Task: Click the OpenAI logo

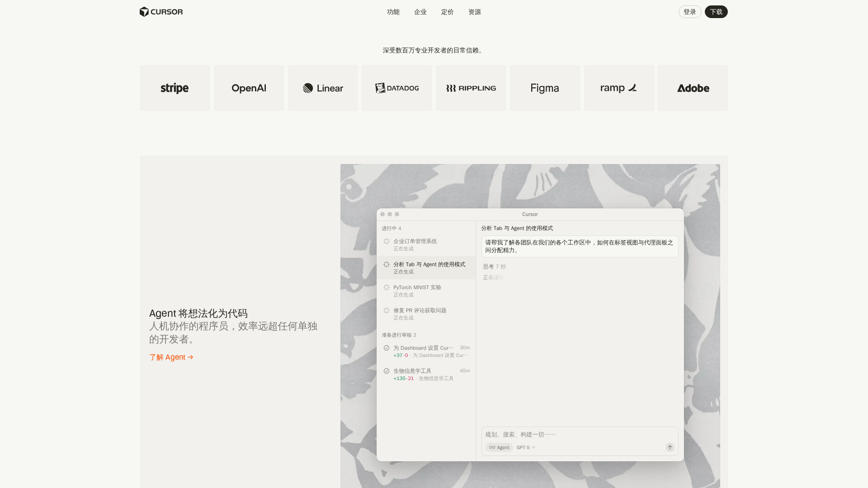Action: pos(249,88)
